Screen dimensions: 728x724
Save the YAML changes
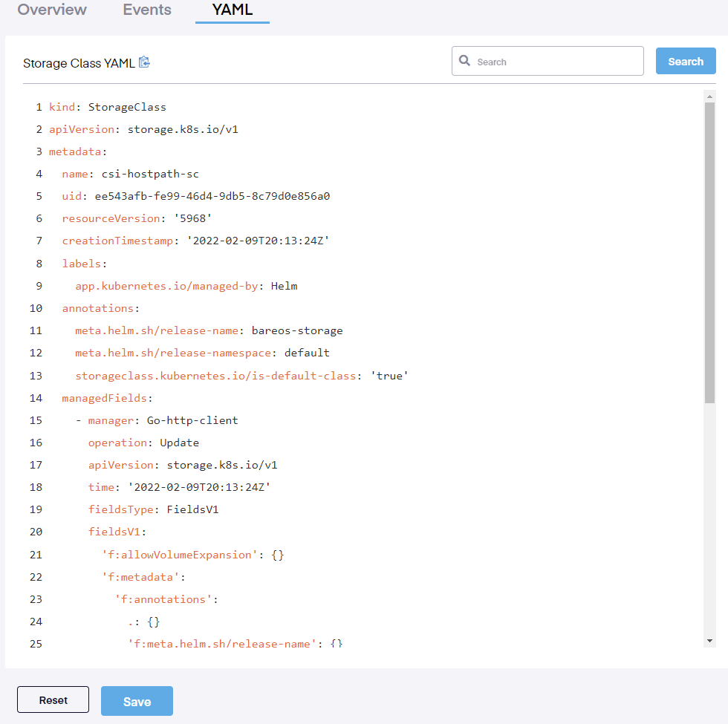(x=137, y=701)
